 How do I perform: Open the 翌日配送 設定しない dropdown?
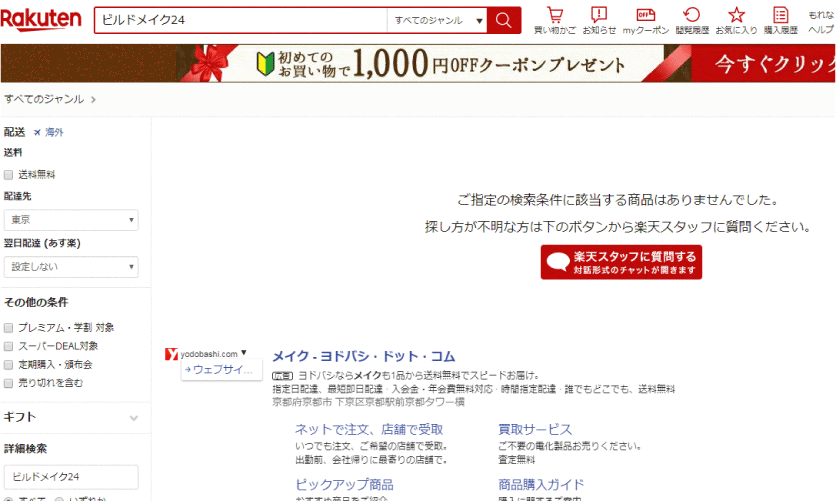pyautogui.click(x=71, y=266)
